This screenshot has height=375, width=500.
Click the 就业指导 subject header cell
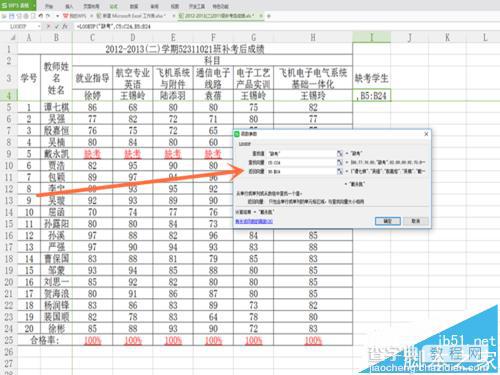(x=92, y=78)
